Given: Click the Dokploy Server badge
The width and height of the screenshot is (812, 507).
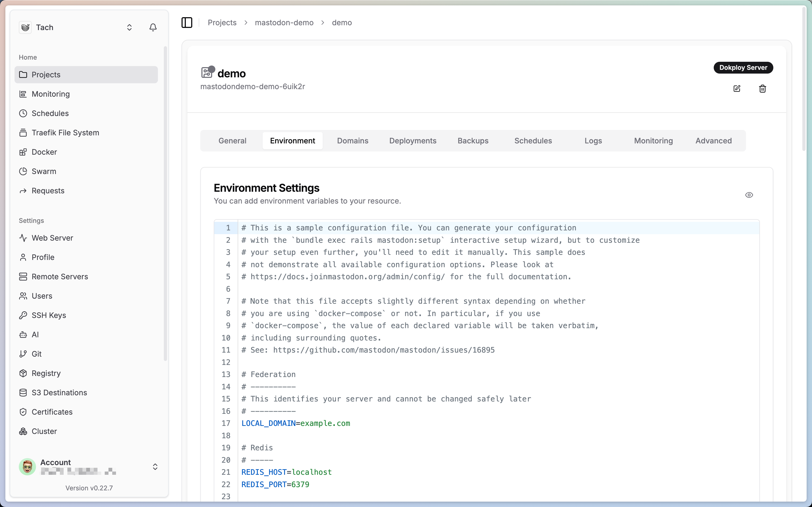Looking at the screenshot, I should pos(743,67).
